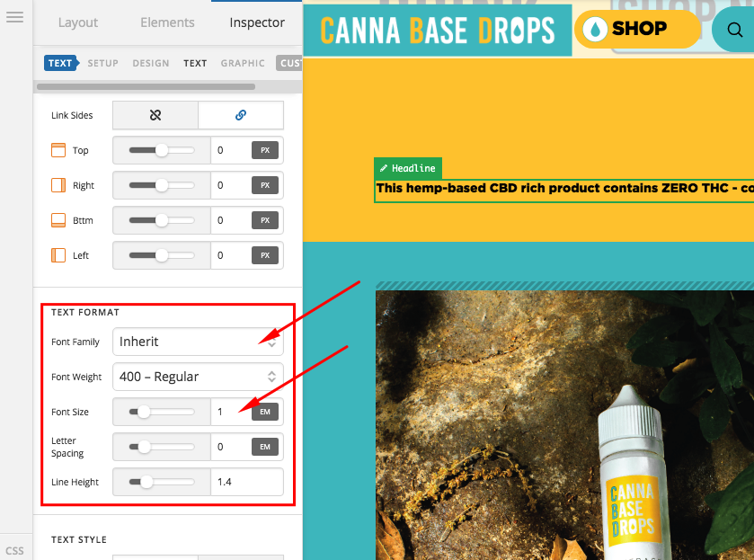Click the Line Height value field

247,482
